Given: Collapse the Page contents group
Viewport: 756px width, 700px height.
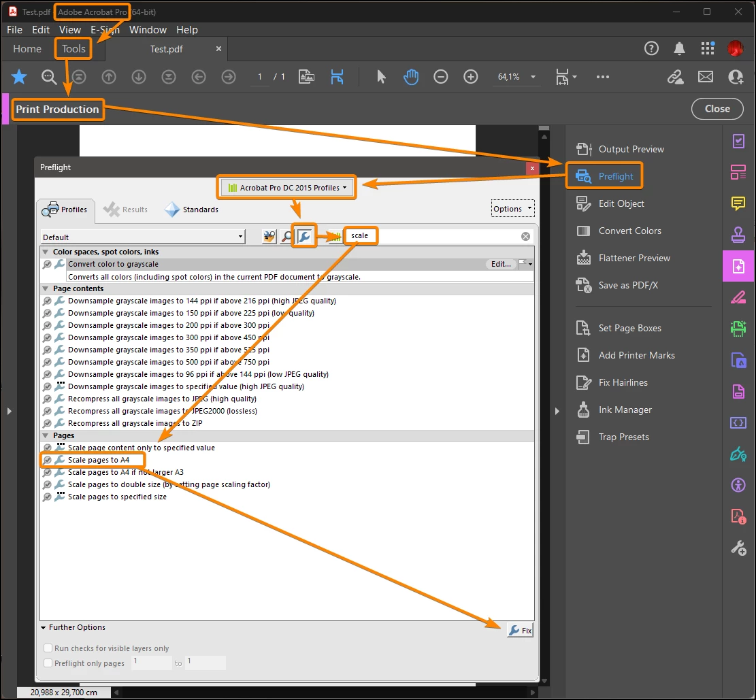Looking at the screenshot, I should point(46,288).
